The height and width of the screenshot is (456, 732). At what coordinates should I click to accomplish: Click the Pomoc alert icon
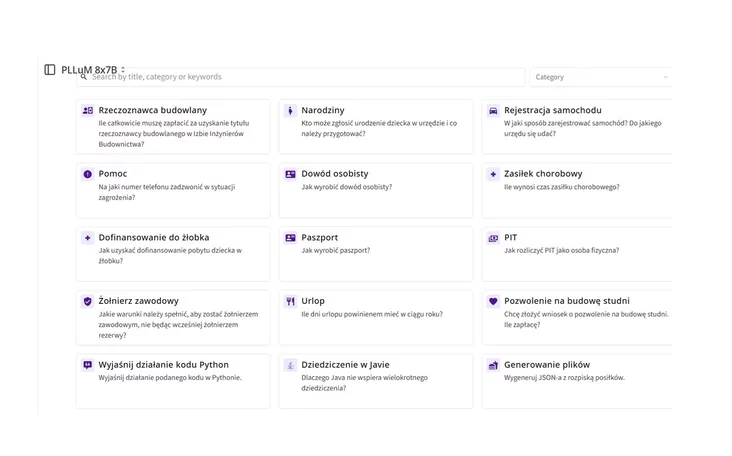click(88, 174)
